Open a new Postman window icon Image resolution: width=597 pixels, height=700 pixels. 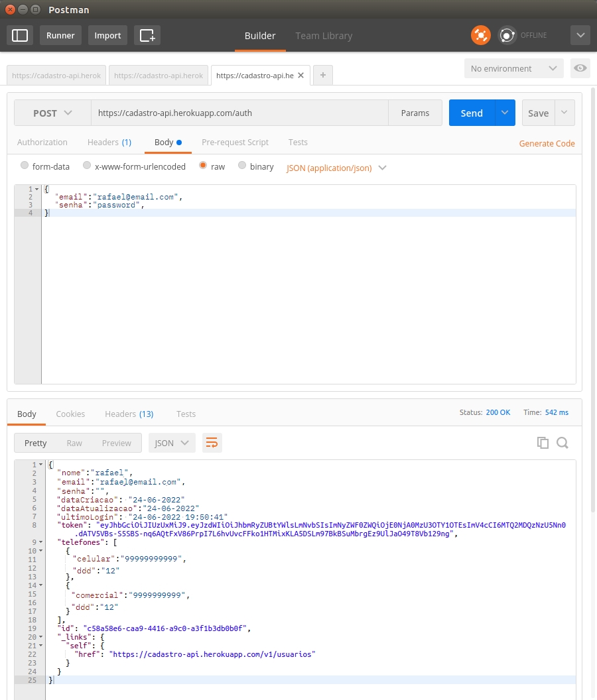147,35
